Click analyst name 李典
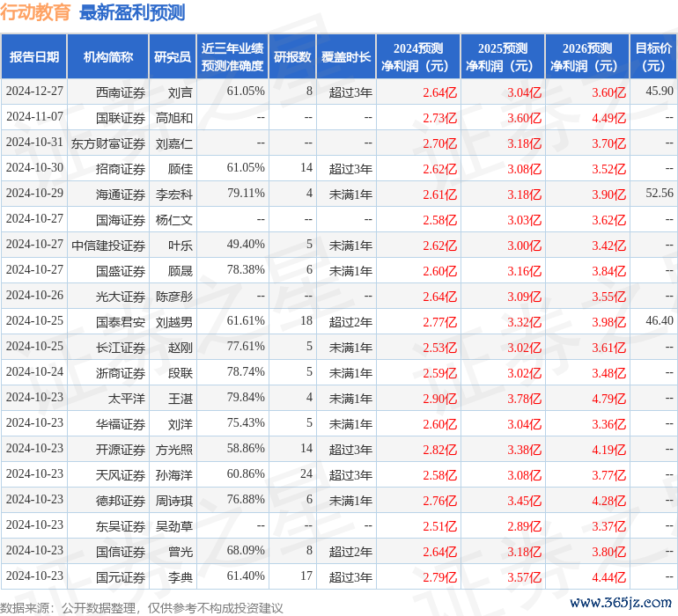The width and height of the screenshot is (678, 616). [180, 576]
